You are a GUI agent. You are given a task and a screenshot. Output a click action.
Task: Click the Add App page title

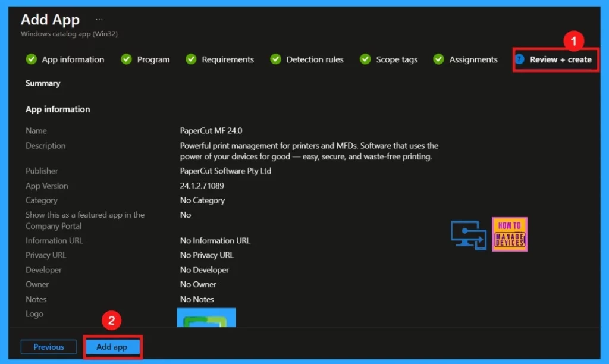pyautogui.click(x=50, y=20)
